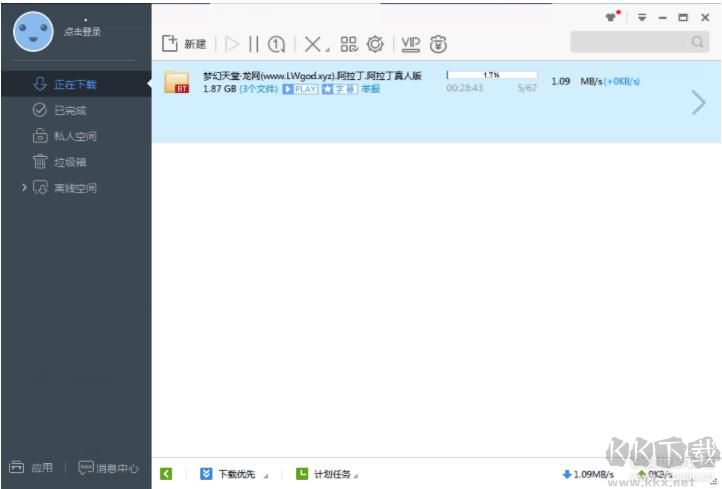Open the QR code grid icon
Image resolution: width=722 pixels, height=489 pixels.
click(349, 44)
